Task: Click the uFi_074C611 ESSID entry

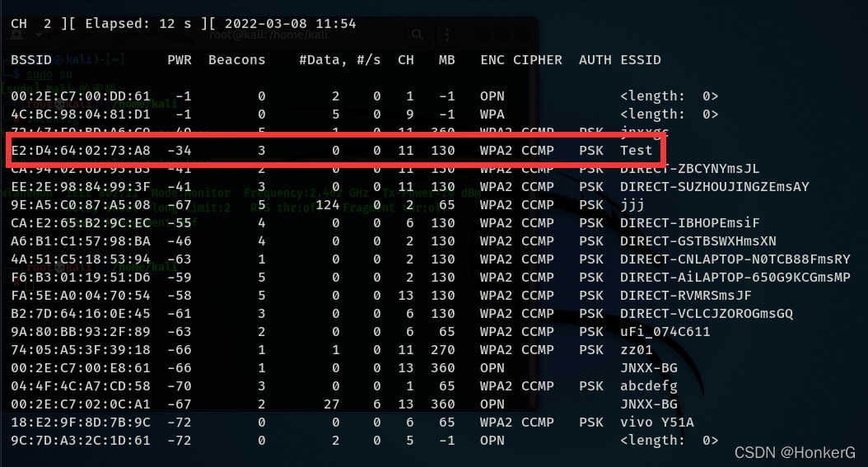Action: click(x=665, y=332)
